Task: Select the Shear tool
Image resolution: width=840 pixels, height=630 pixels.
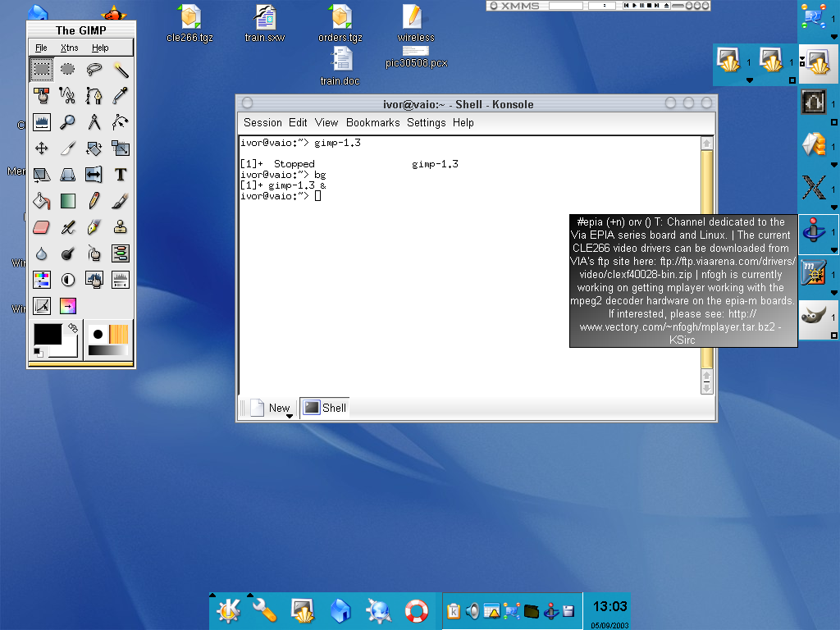Action: coord(41,174)
